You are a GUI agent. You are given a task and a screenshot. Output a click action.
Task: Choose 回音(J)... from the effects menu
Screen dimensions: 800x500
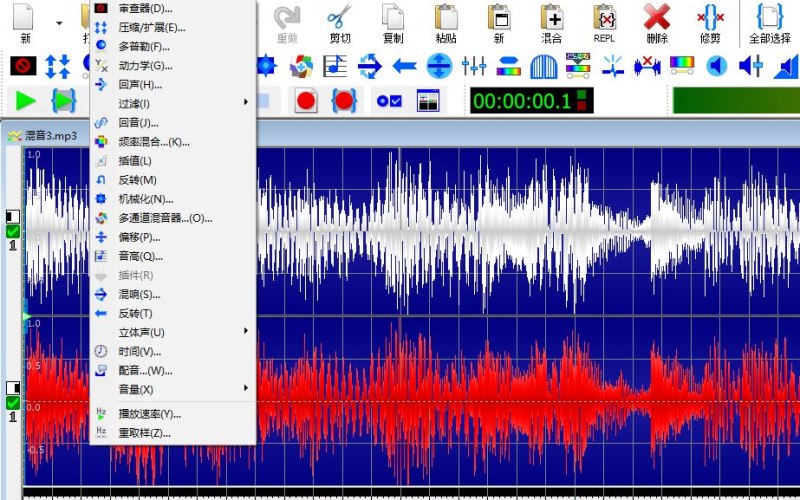click(172, 122)
